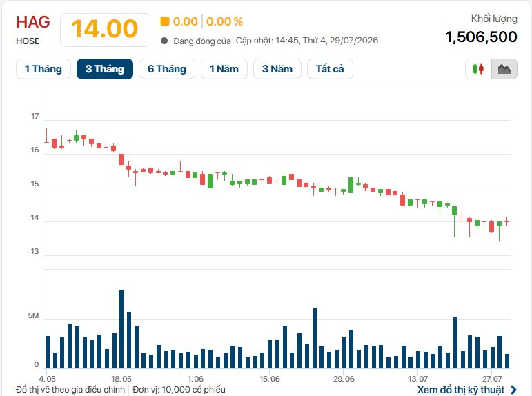Click the Khối lượng value 1,506,500

click(481, 37)
